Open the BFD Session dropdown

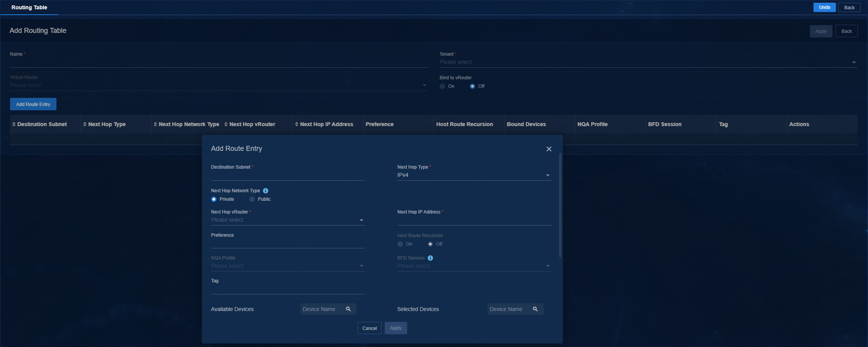(474, 266)
